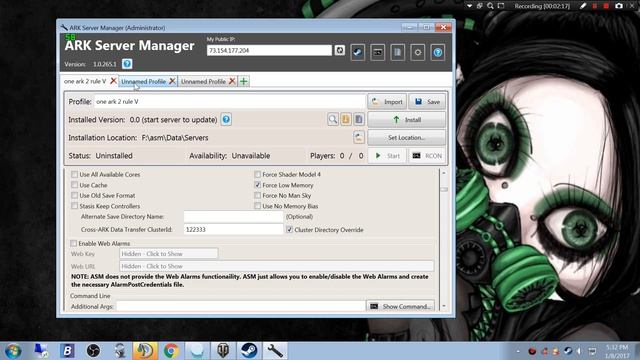Switch to the first Unnamed Profile tab

pos(143,81)
